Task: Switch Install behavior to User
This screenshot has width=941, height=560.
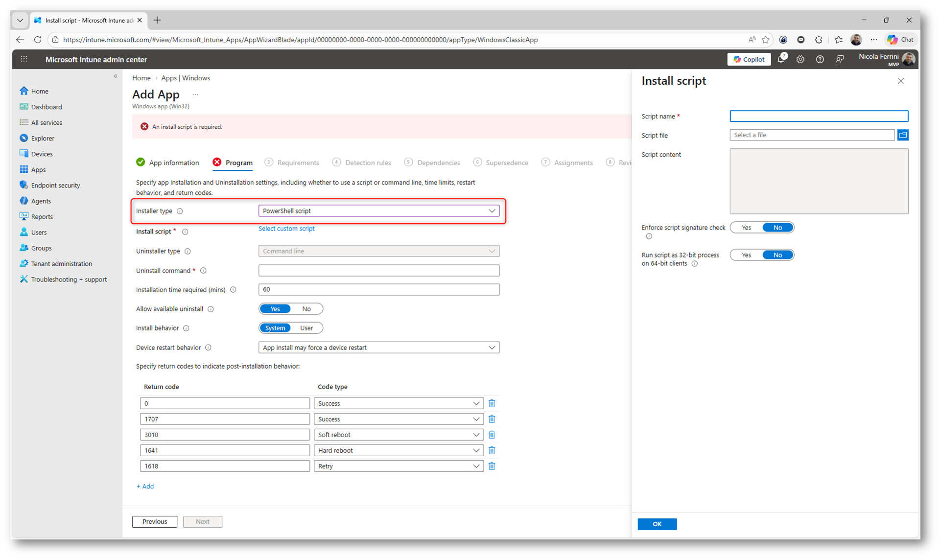Action: 306,328
